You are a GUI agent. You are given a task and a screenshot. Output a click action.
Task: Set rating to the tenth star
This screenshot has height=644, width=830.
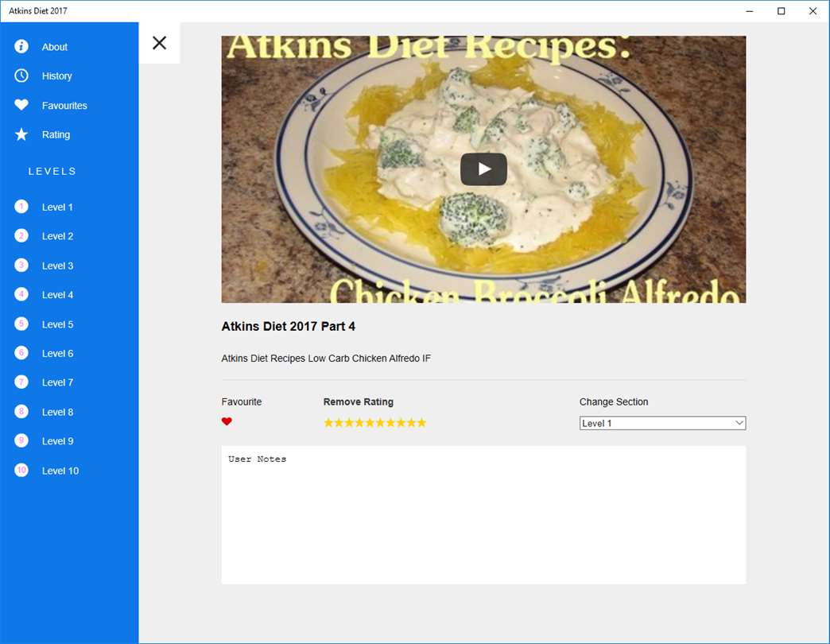point(421,422)
